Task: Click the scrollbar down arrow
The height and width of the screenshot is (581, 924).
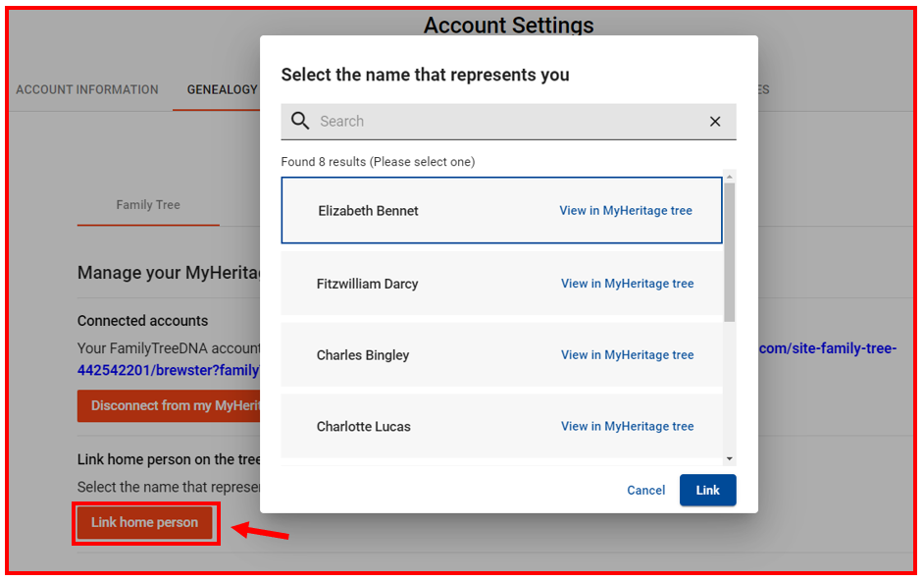Action: pos(730,459)
